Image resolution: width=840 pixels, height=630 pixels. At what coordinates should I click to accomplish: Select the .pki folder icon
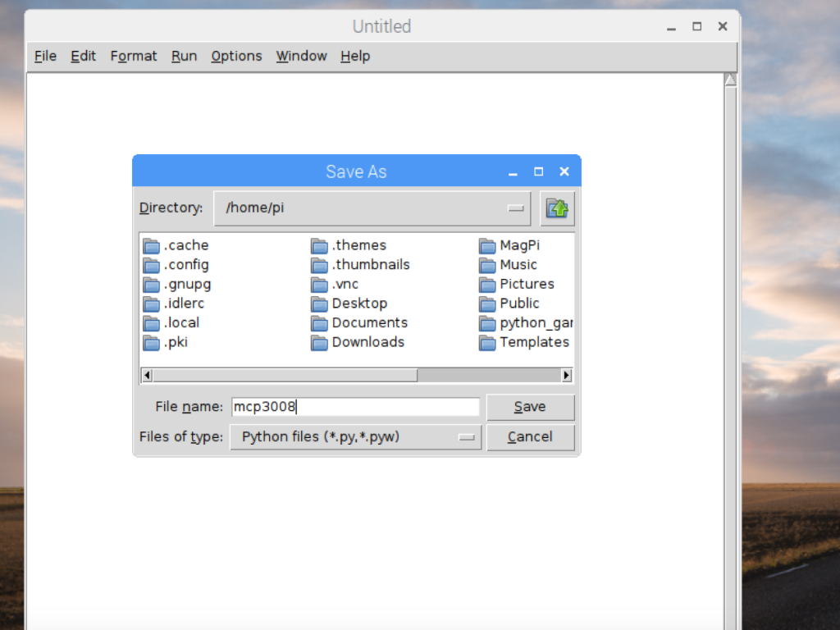152,342
